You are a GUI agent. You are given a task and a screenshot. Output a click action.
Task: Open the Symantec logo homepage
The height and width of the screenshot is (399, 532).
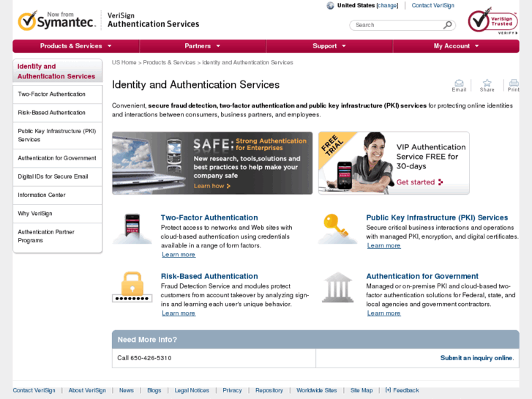(x=57, y=20)
